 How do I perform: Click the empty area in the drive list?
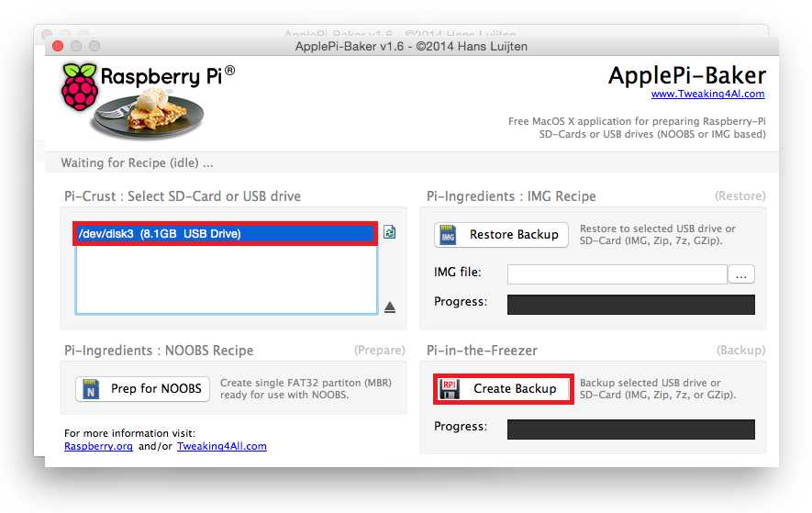click(225, 280)
